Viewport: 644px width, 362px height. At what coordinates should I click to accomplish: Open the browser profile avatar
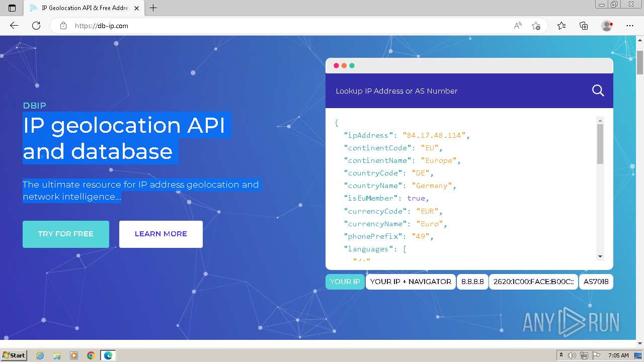(x=607, y=26)
